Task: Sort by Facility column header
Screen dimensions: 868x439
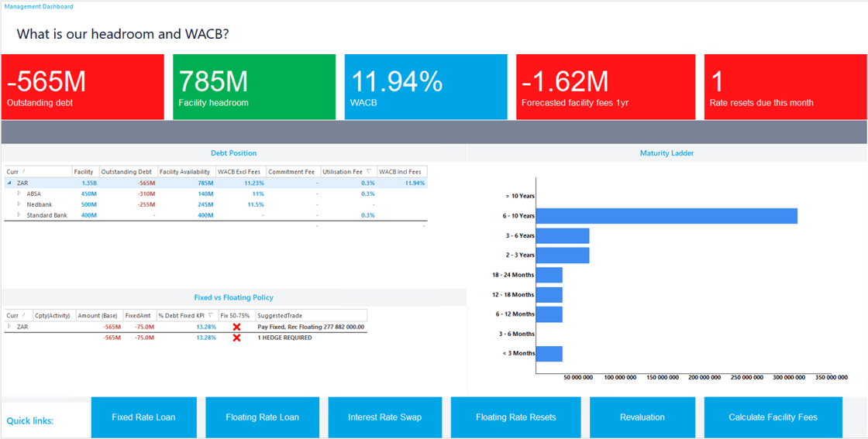Action: [85, 172]
